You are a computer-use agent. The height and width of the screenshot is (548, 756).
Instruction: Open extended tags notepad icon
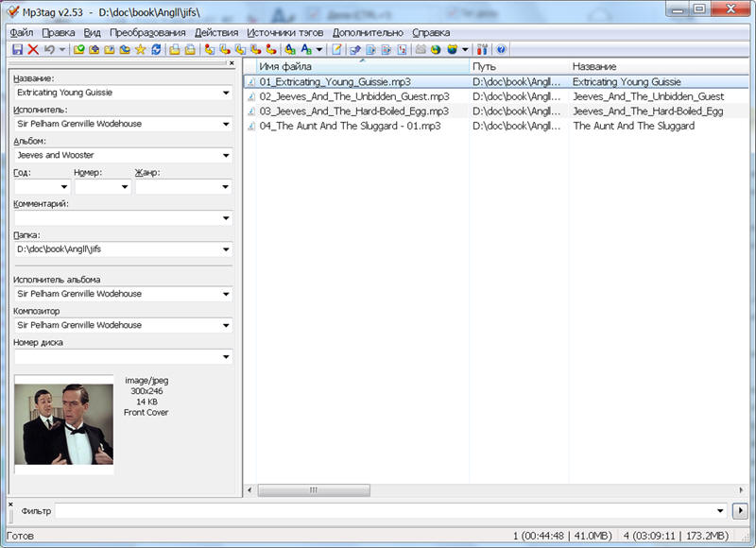[336, 49]
